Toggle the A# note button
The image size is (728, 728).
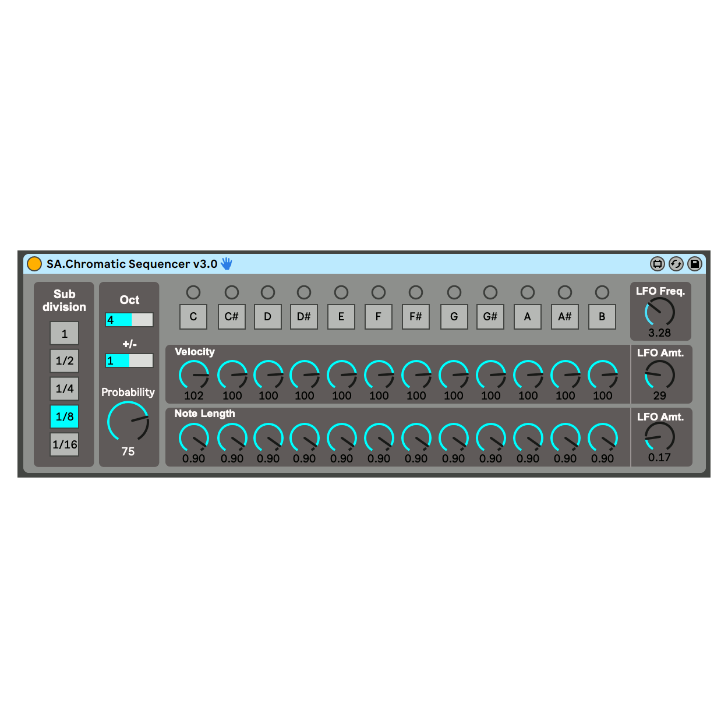point(565,317)
